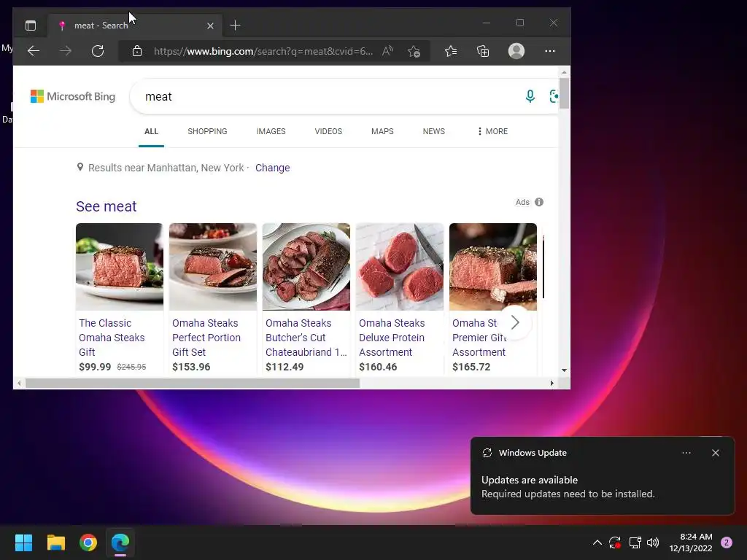Open Perfect Portion Gift Set image
The width and height of the screenshot is (747, 560).
(x=212, y=267)
